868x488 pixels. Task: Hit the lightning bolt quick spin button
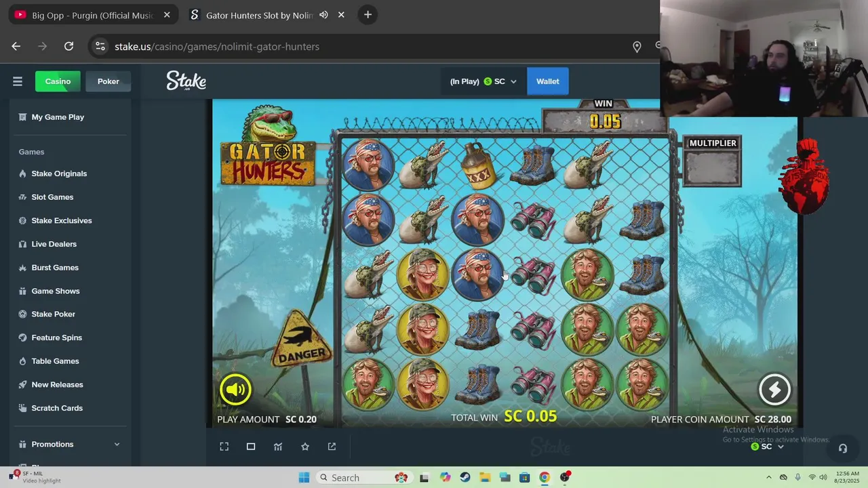774,390
